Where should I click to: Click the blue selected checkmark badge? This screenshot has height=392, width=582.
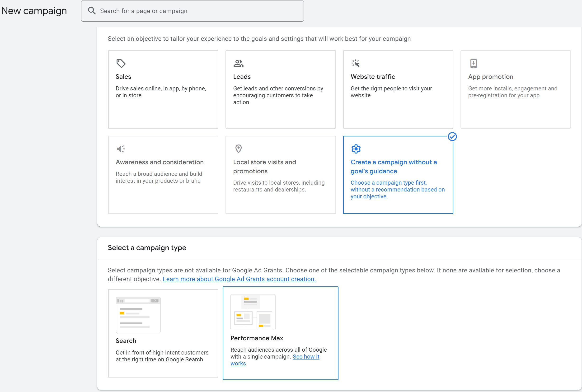[x=452, y=136]
